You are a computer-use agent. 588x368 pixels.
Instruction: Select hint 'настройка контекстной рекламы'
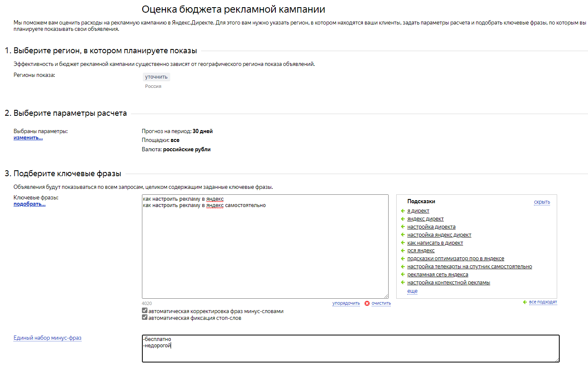point(449,283)
